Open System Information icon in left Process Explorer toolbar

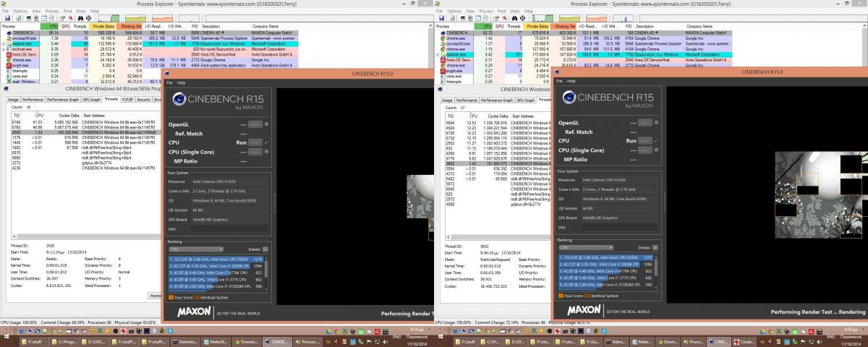click(x=29, y=18)
